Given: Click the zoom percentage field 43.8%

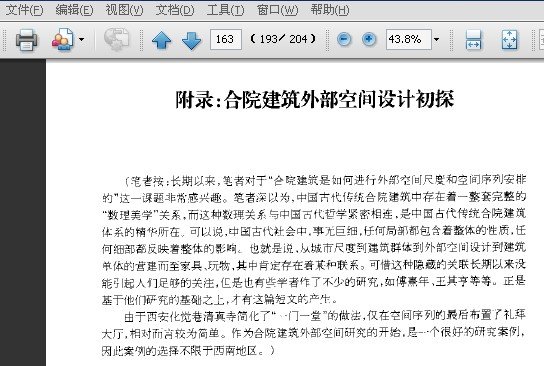Looking at the screenshot, I should (409, 39).
